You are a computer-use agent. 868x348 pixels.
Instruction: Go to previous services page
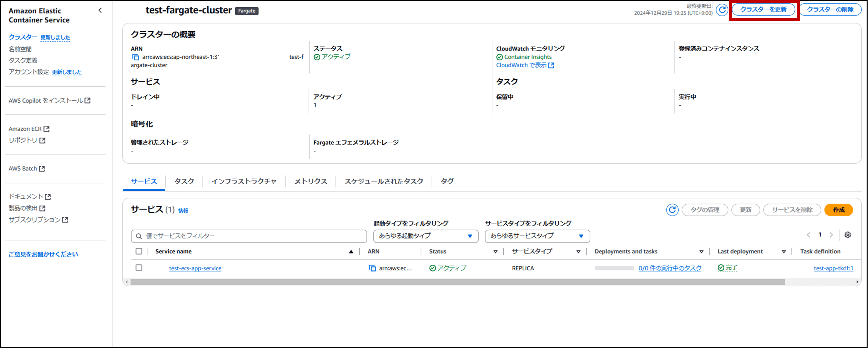click(x=808, y=235)
